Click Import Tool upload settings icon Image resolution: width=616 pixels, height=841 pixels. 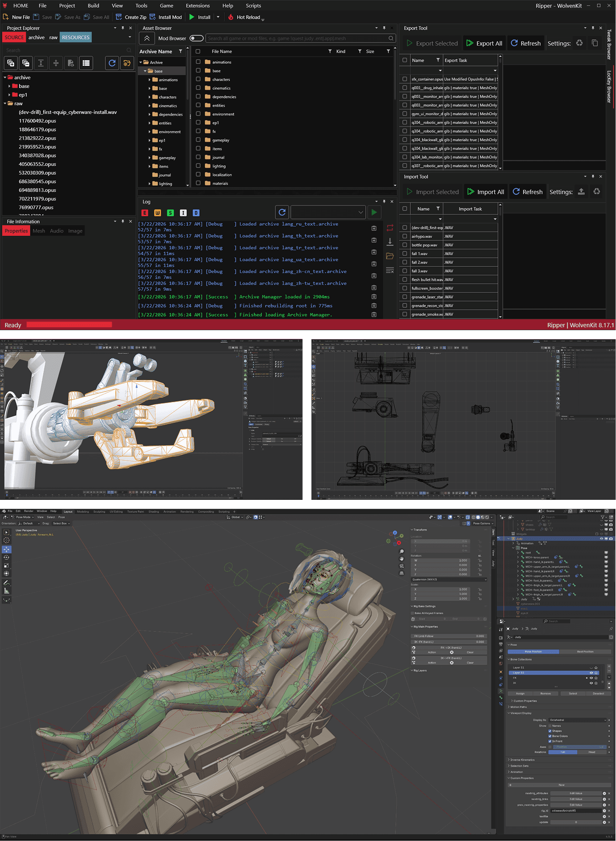coord(581,192)
